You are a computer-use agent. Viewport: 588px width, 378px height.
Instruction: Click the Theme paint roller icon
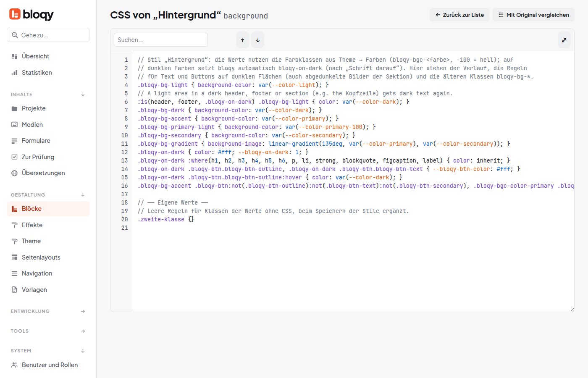pyautogui.click(x=14, y=241)
